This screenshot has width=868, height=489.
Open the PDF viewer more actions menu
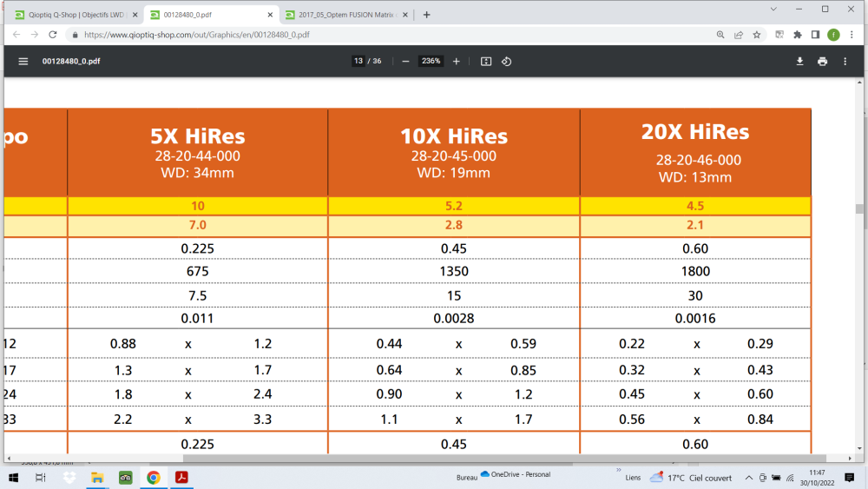coord(845,62)
